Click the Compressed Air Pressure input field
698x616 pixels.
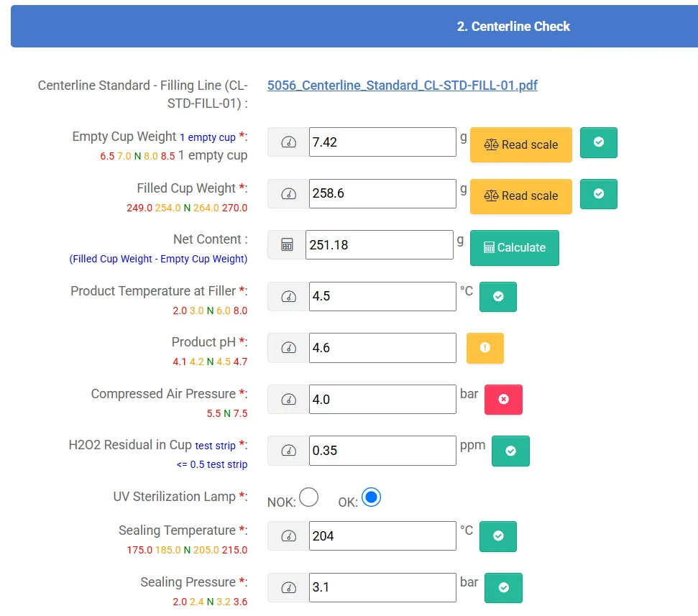pyautogui.click(x=382, y=399)
